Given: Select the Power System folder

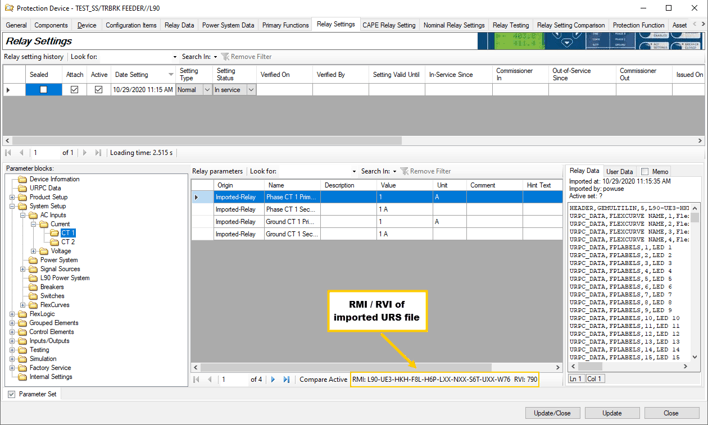Looking at the screenshot, I should (59, 260).
